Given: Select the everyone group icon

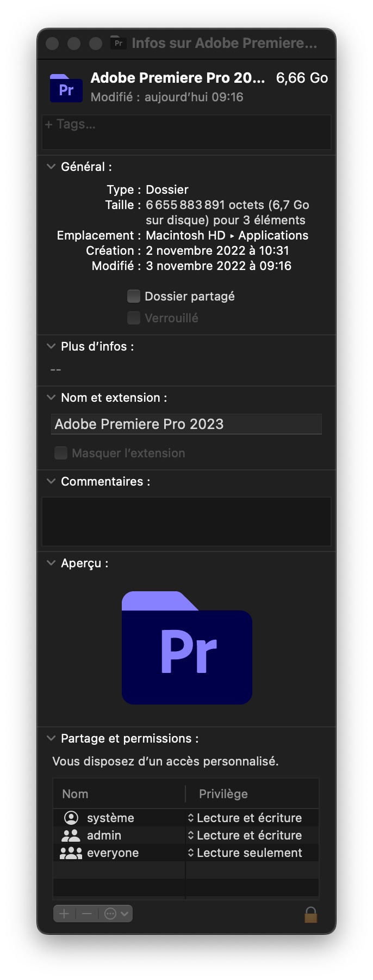Looking at the screenshot, I should pos(71,853).
